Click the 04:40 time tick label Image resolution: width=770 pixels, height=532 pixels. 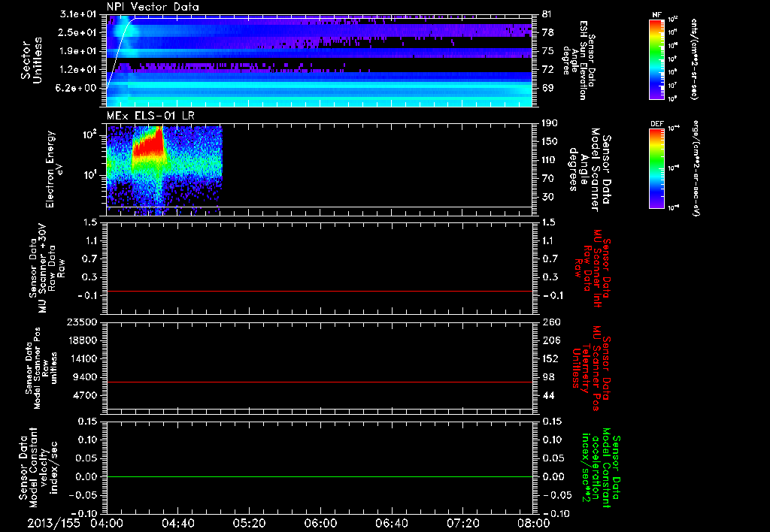(177, 523)
